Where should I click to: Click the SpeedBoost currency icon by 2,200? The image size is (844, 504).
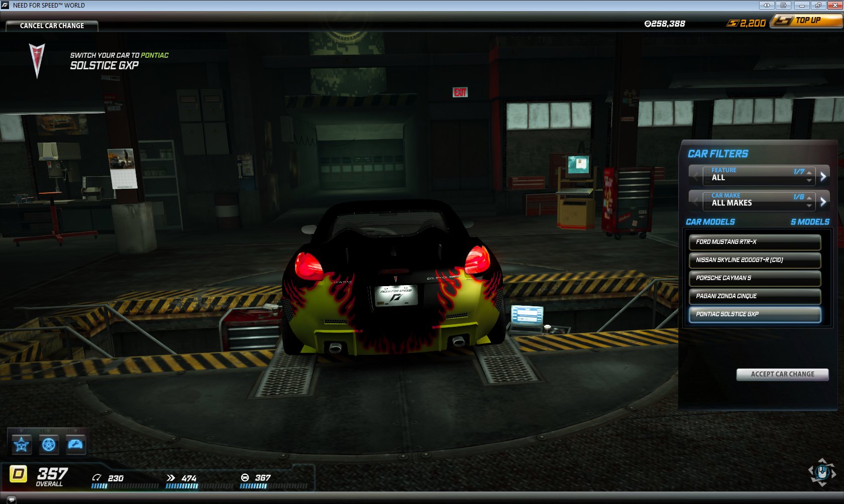pos(733,23)
